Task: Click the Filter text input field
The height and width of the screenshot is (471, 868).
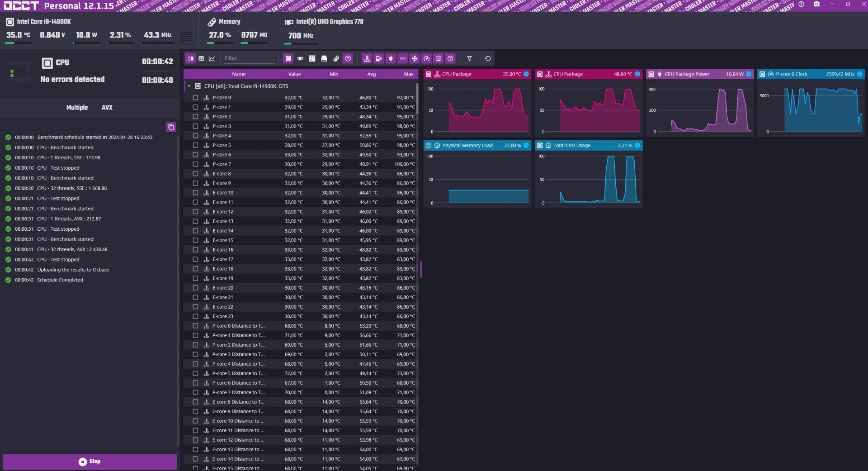Action: [x=249, y=58]
